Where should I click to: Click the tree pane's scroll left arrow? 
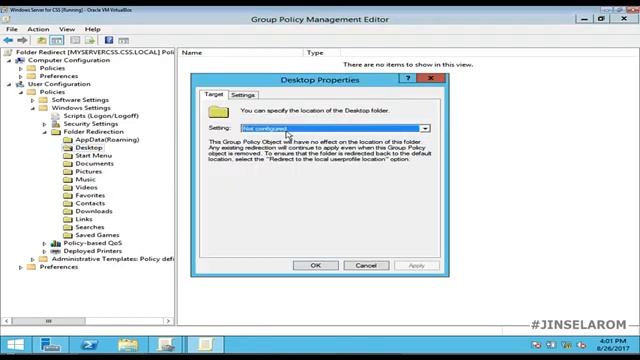click(6, 321)
